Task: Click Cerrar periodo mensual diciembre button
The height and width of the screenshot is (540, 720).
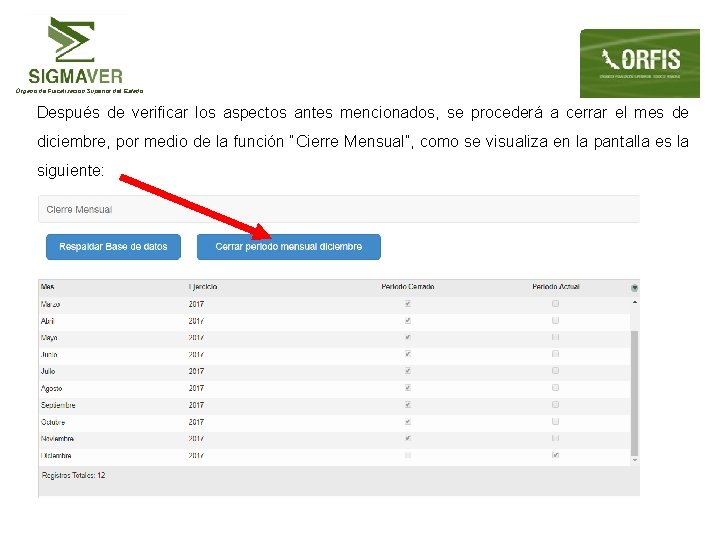Action: click(x=289, y=247)
